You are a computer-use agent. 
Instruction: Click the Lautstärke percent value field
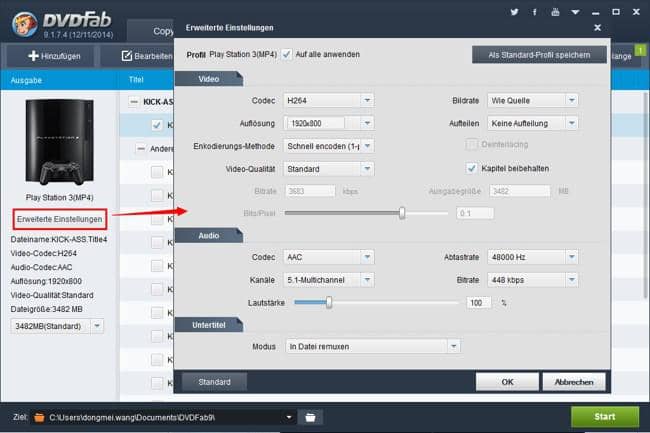click(478, 303)
